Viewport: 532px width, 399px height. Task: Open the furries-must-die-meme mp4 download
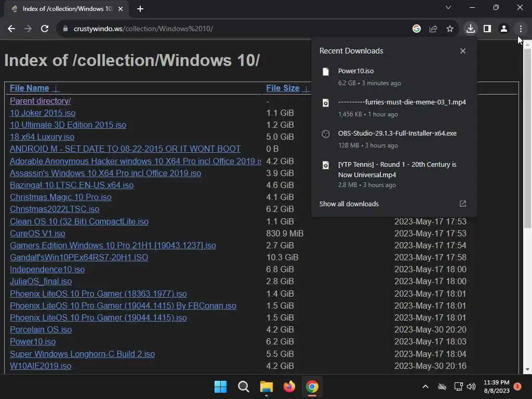tap(394, 108)
